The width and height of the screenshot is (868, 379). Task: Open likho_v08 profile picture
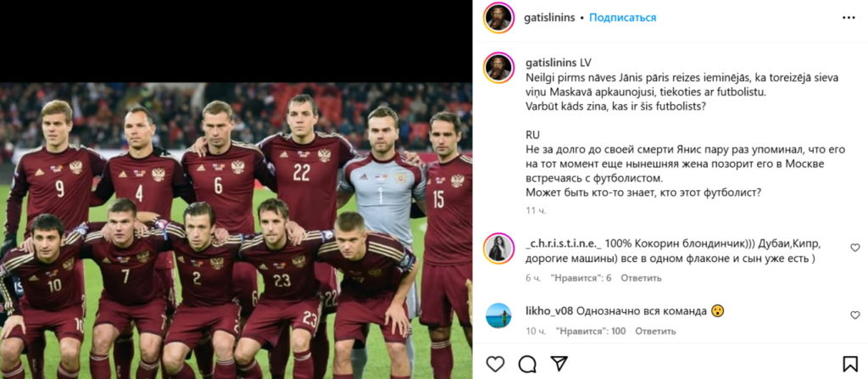click(498, 315)
